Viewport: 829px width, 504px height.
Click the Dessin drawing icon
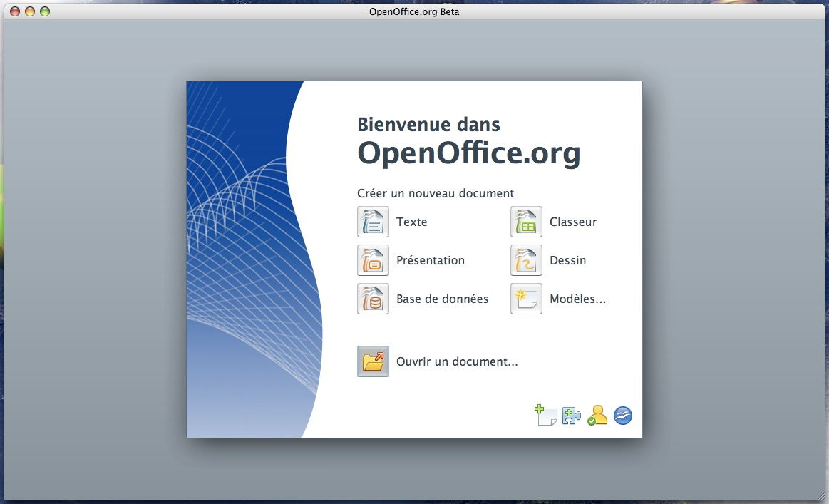(x=526, y=260)
